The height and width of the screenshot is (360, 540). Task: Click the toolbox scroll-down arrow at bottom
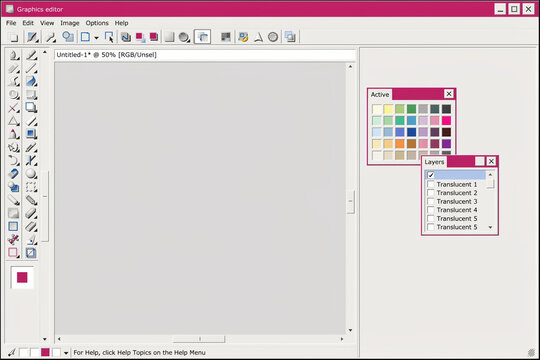tap(45, 339)
